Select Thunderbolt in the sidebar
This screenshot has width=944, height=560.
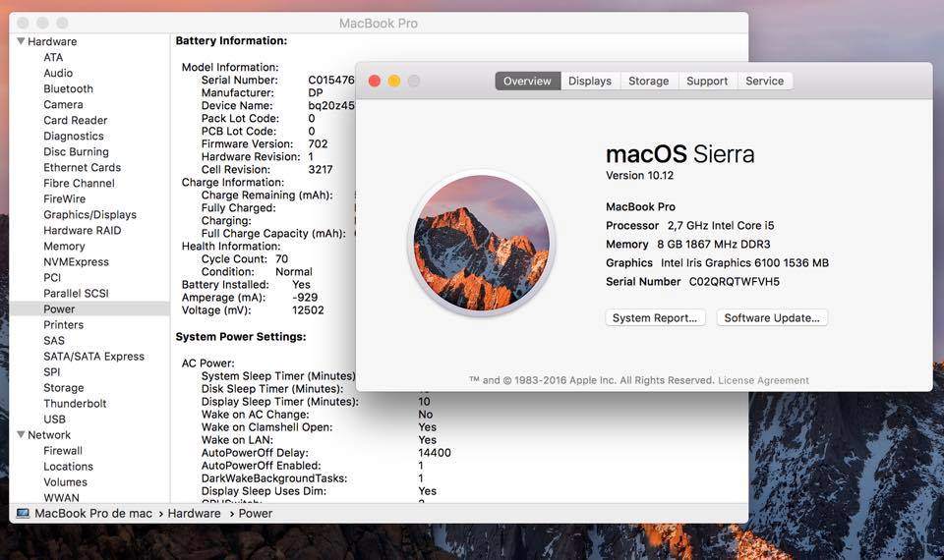(x=75, y=403)
